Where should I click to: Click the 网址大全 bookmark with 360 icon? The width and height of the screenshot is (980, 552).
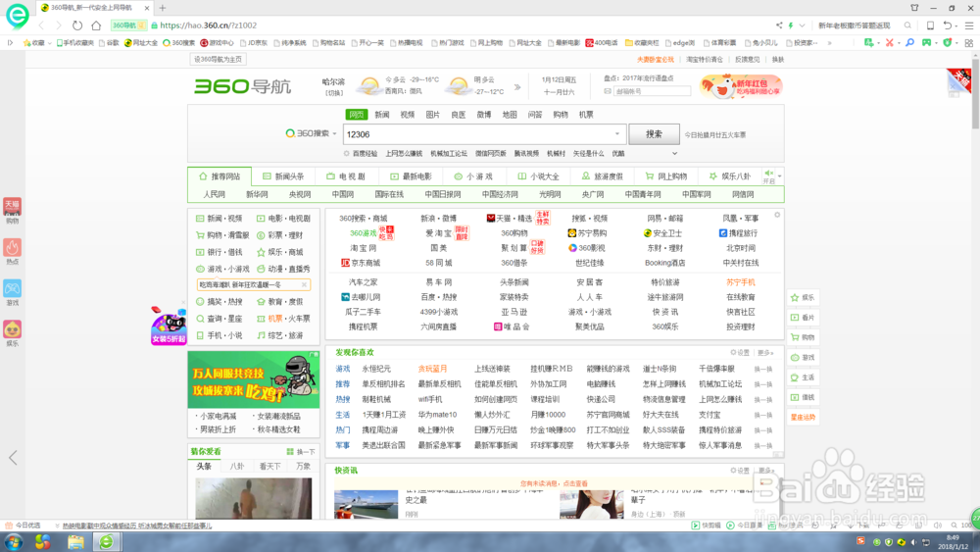(141, 43)
